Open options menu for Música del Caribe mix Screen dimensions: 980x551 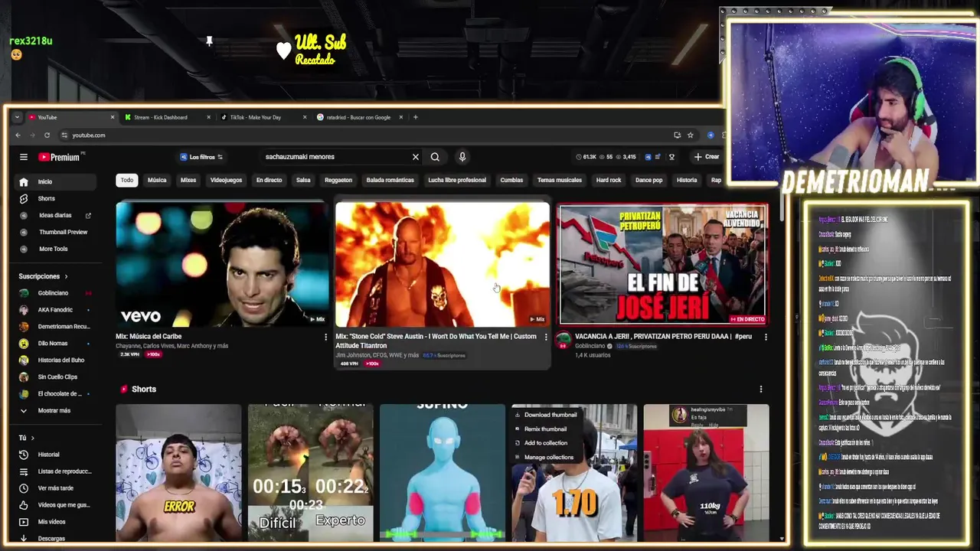pyautogui.click(x=325, y=337)
